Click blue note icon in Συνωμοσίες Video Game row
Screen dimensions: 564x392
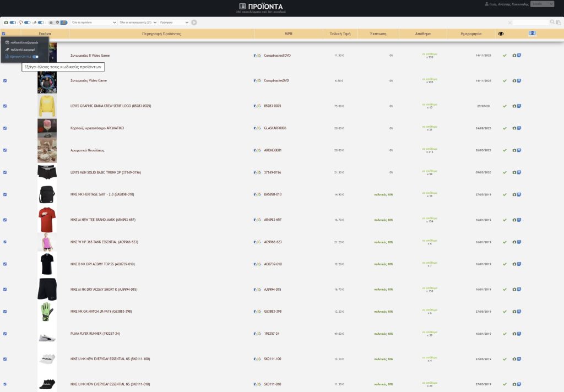[519, 80]
